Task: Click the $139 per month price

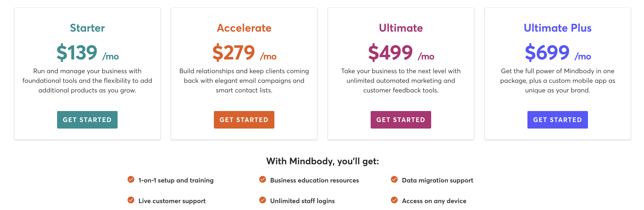Action: [x=87, y=53]
